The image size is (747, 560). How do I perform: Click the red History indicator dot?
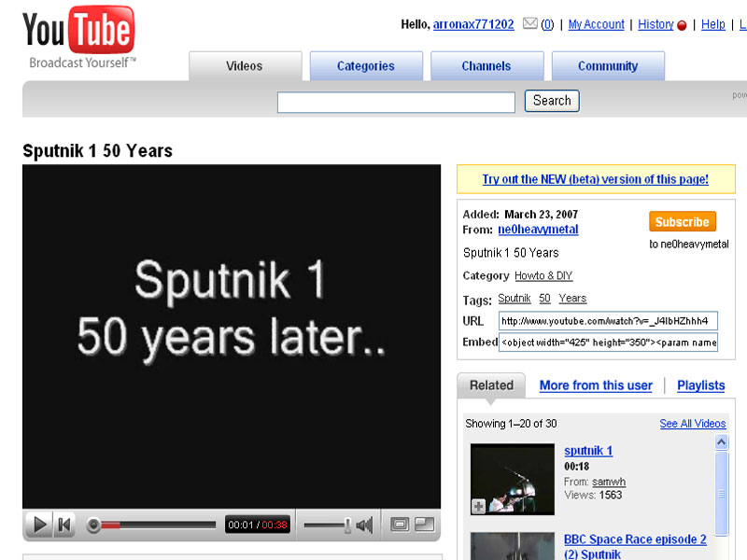[682, 25]
